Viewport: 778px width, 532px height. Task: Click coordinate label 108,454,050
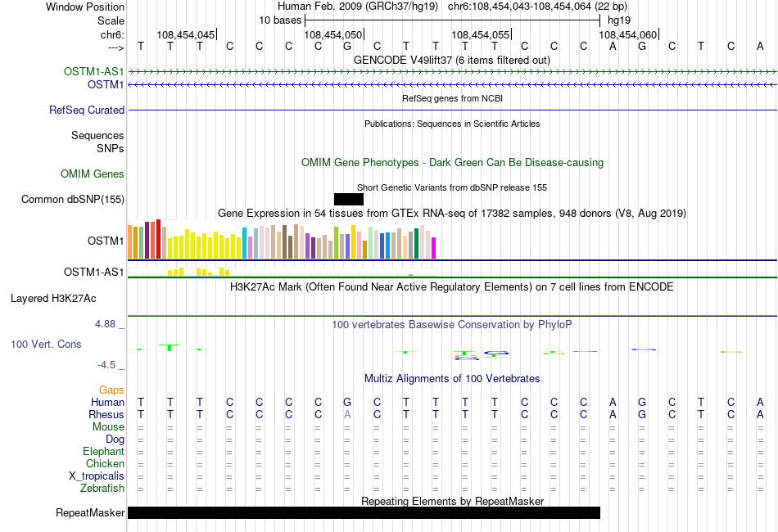click(333, 34)
